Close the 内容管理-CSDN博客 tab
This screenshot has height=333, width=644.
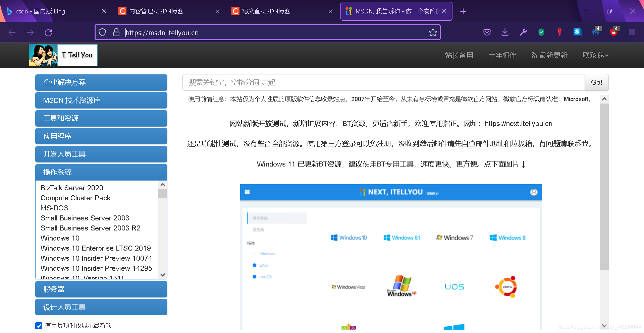click(x=217, y=11)
